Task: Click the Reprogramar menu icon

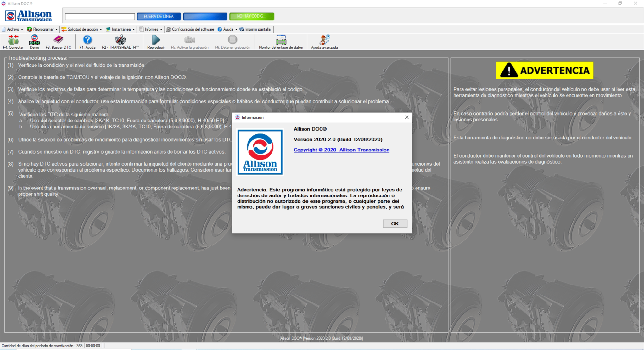Action: click(x=30, y=29)
